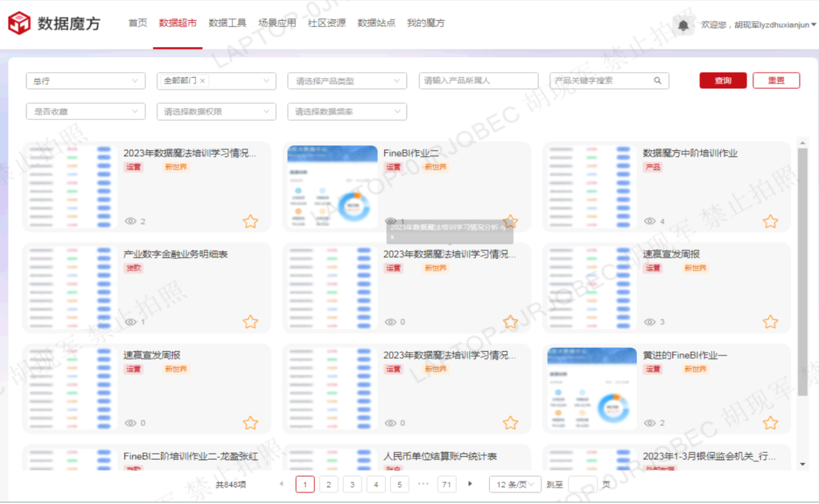
Task: Star the 速赢宣发周报 card showing 3 views
Action: coord(770,322)
